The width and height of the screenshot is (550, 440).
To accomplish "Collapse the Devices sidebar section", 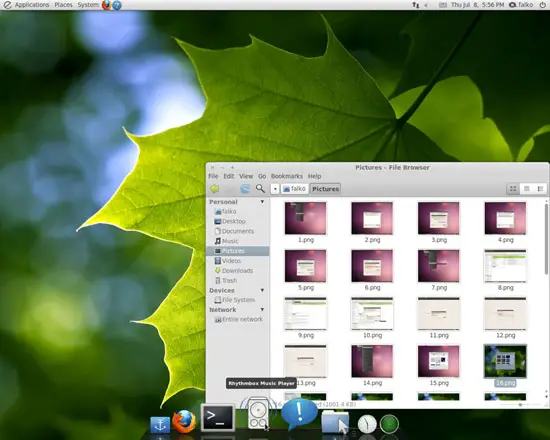I will (262, 290).
